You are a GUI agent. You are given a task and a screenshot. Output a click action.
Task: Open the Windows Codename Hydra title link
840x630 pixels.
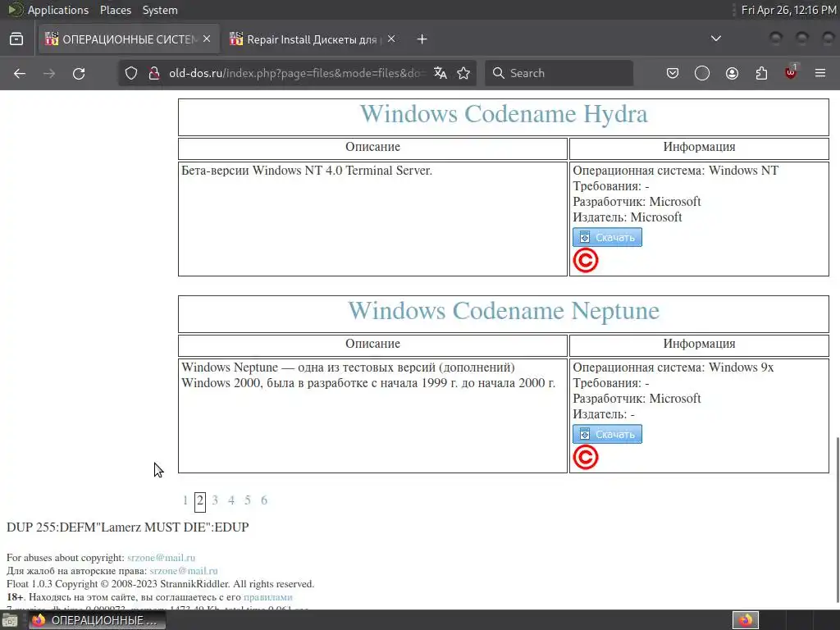pos(504,114)
